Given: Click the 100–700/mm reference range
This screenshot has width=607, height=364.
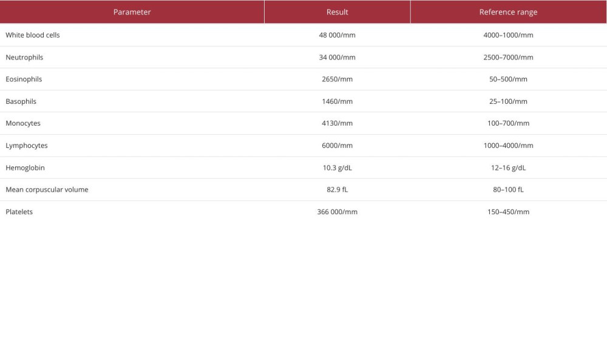Looking at the screenshot, I should (508, 123).
